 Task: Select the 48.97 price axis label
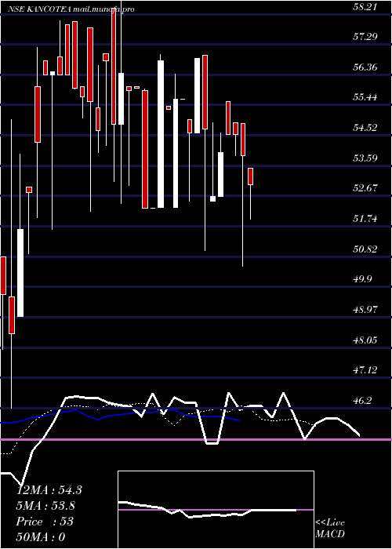[x=365, y=309]
